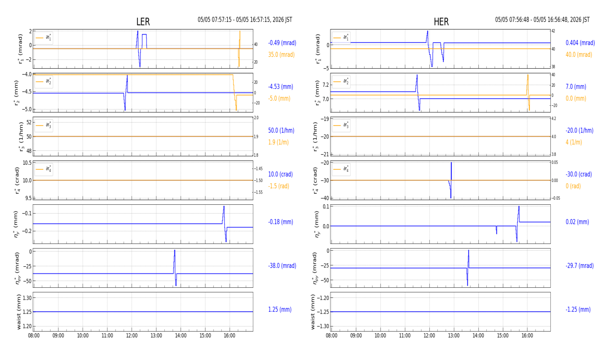Click the LER value -1.5 (rad)

point(279,186)
